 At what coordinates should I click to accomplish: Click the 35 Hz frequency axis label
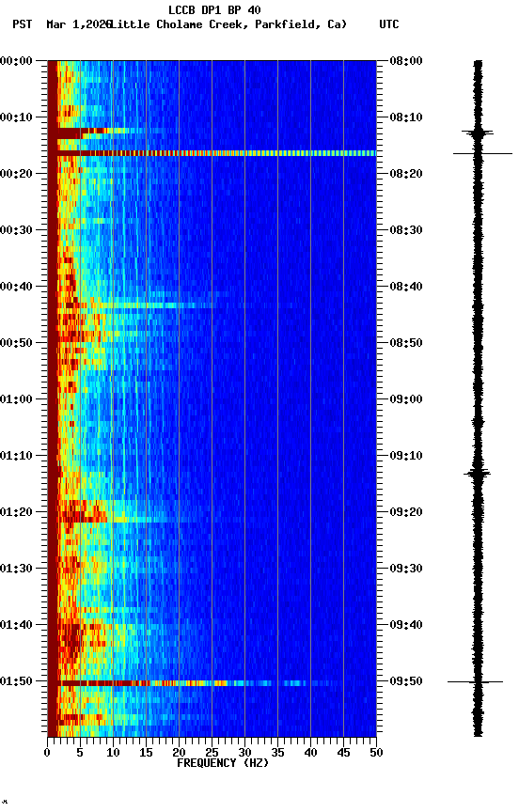pos(277,753)
